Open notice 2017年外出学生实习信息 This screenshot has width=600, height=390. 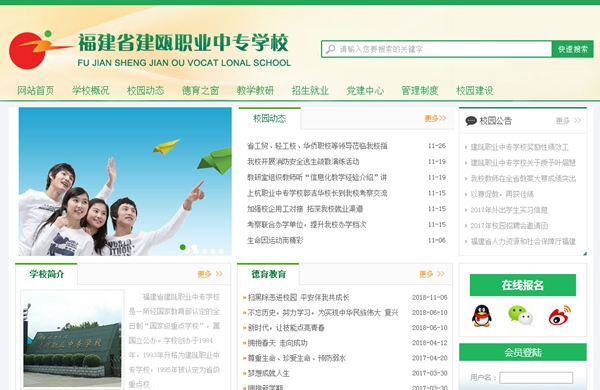[x=509, y=210]
